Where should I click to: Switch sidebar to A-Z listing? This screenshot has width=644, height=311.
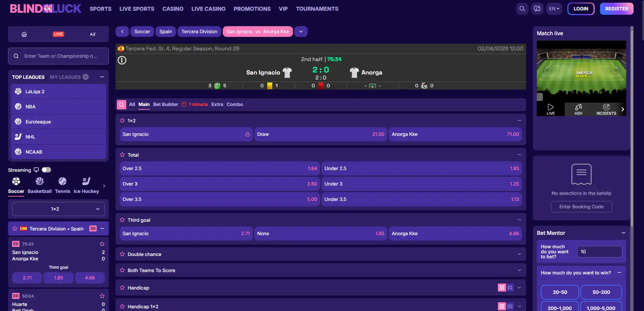pyautogui.click(x=93, y=34)
